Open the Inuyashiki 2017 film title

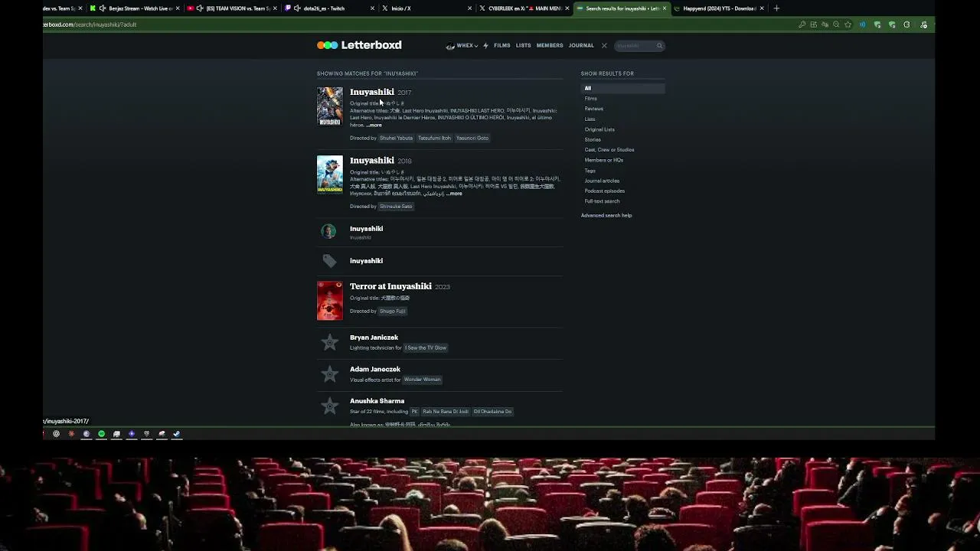(372, 92)
